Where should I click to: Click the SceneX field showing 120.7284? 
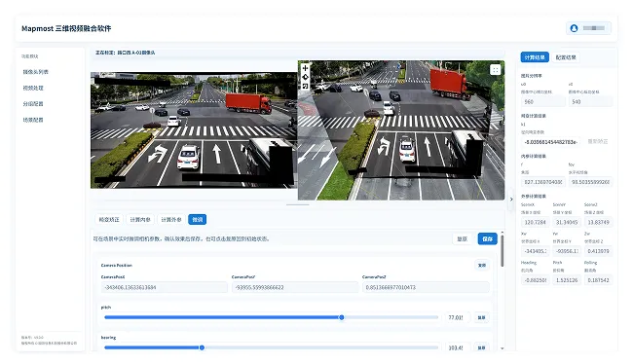click(535, 222)
